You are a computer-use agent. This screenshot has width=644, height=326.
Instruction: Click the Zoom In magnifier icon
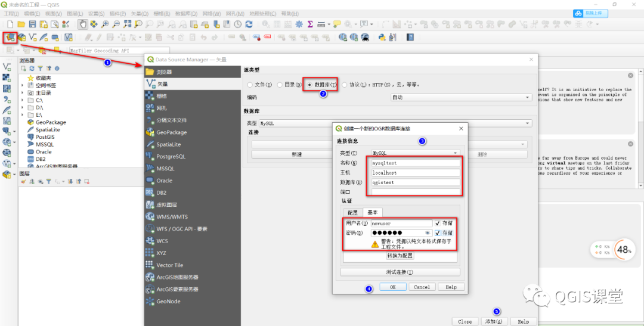[x=105, y=24]
